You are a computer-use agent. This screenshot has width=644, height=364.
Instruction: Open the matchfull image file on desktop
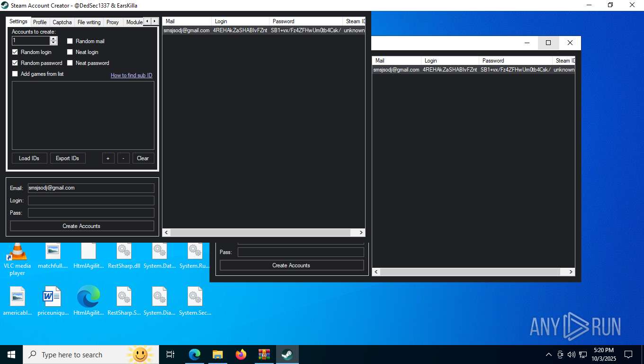click(x=53, y=256)
